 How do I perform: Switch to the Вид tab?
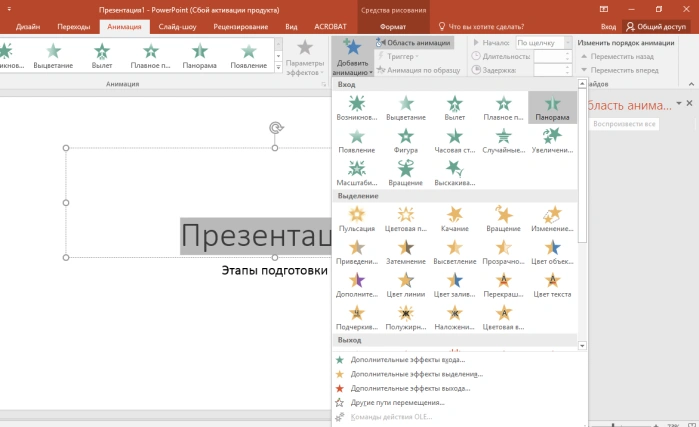(291, 27)
